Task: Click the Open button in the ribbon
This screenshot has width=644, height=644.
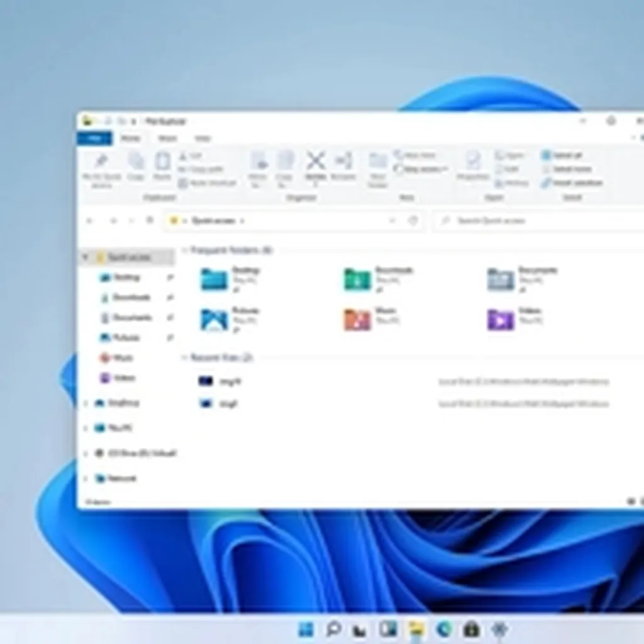Action: pos(509,155)
